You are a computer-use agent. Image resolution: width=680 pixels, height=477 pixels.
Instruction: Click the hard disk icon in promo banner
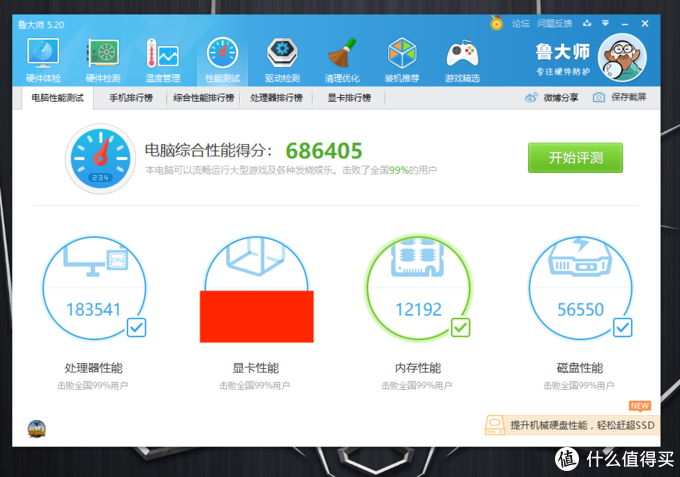[495, 425]
